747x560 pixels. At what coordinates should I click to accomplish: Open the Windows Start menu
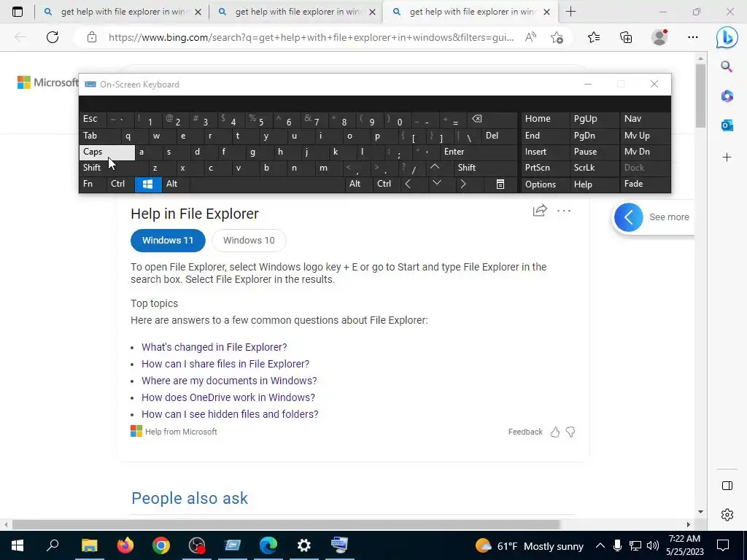pyautogui.click(x=18, y=545)
